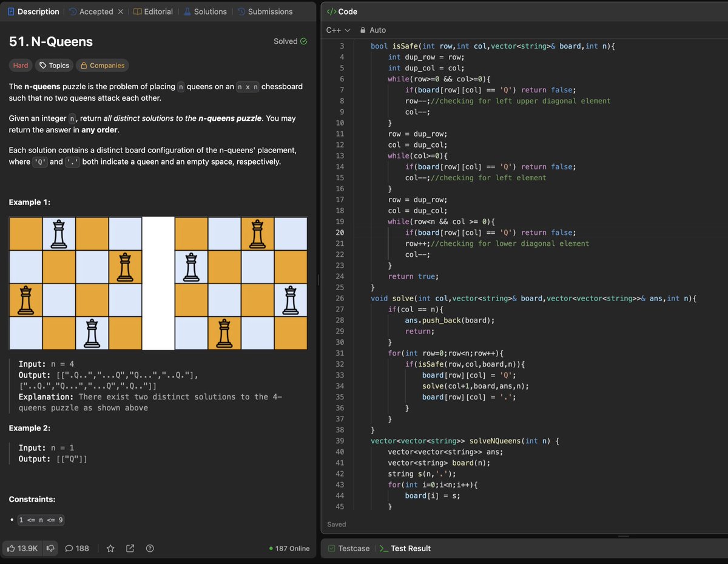Click the 'Example 1:' heading
728x564 pixels.
click(x=30, y=202)
